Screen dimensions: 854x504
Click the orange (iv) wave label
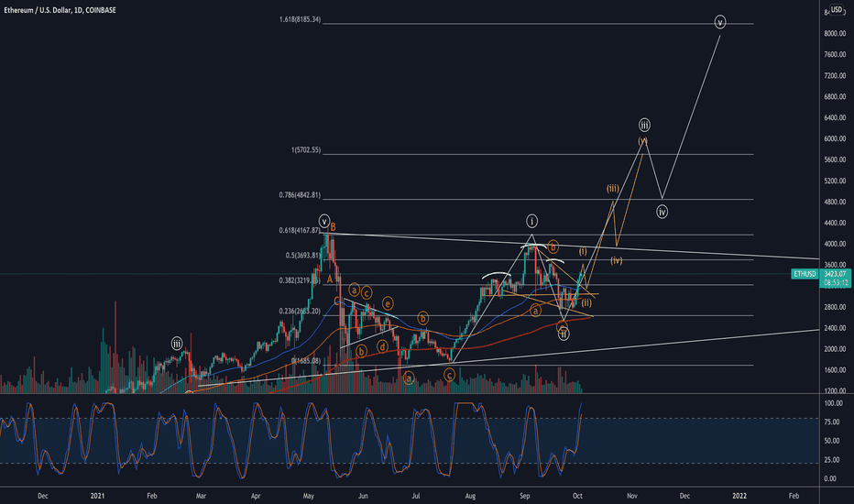pyautogui.click(x=616, y=260)
